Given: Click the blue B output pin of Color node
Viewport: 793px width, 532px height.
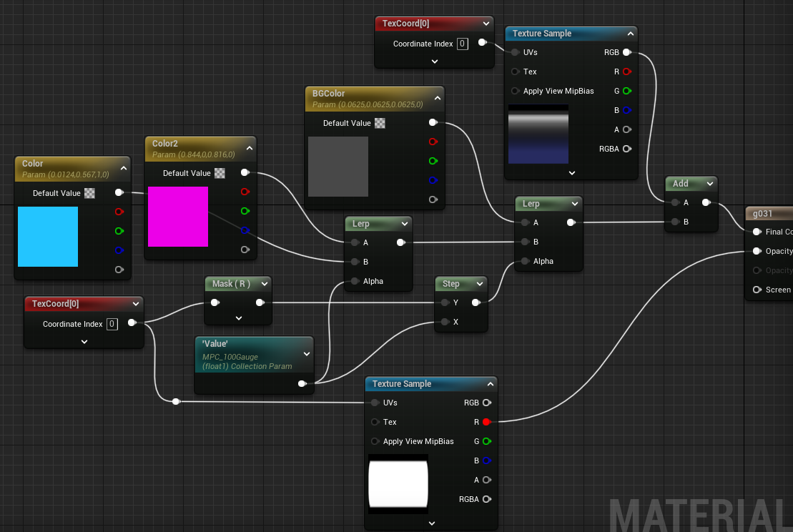Looking at the screenshot, I should 119,250.
